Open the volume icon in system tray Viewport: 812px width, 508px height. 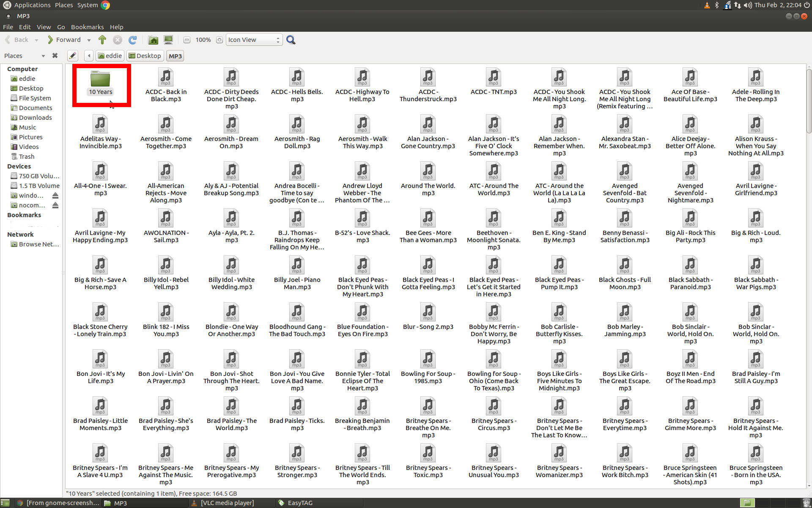point(748,5)
